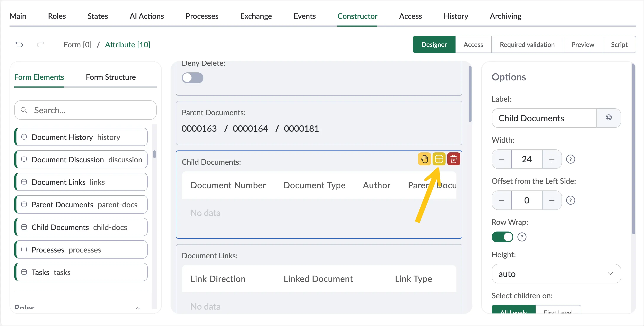
Task: Click the drag hand icon on Child Documents
Action: pos(424,159)
